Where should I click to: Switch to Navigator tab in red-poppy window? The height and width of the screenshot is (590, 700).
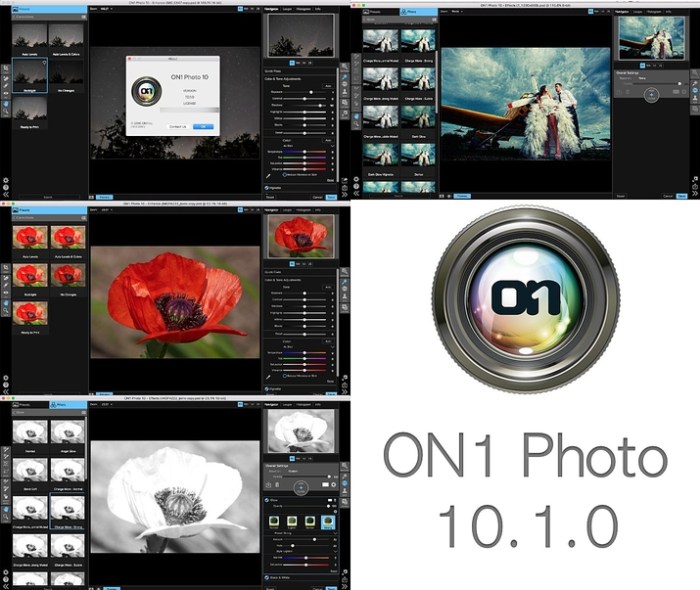pyautogui.click(x=271, y=210)
